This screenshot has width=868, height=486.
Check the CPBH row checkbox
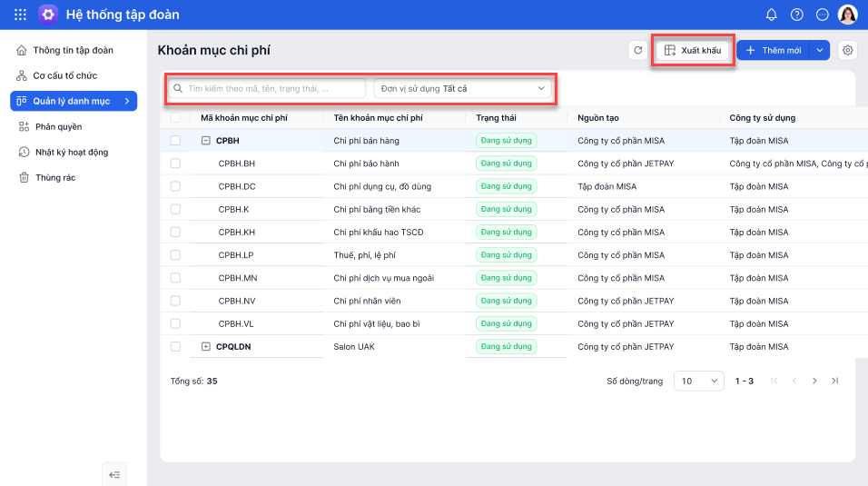175,140
